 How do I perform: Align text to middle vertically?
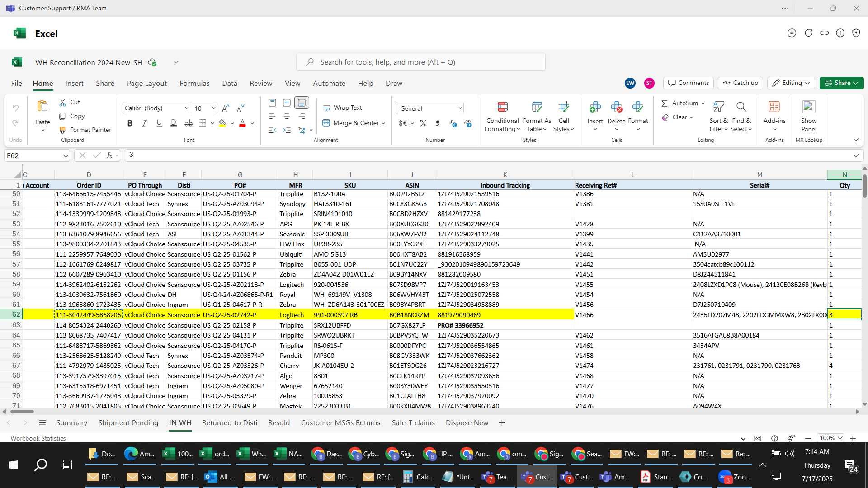tap(287, 103)
